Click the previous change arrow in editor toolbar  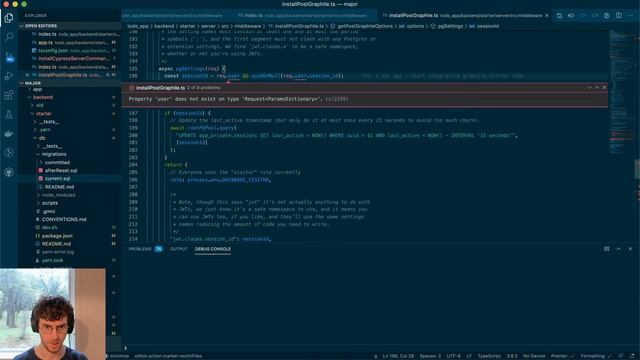[x=583, y=16]
